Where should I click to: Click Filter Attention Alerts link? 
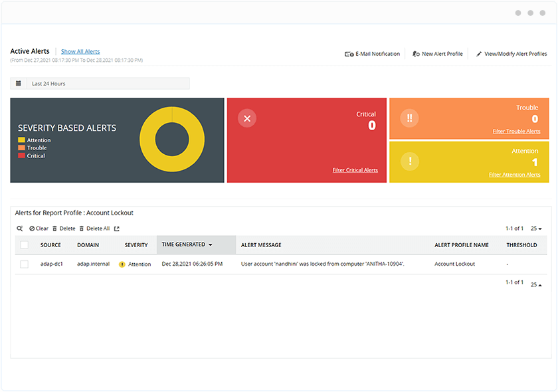515,175
